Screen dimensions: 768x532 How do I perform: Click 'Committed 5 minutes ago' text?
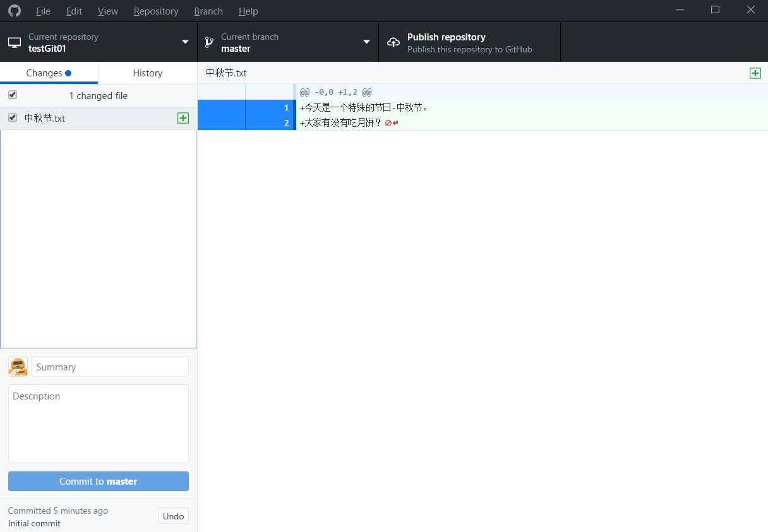pos(58,511)
